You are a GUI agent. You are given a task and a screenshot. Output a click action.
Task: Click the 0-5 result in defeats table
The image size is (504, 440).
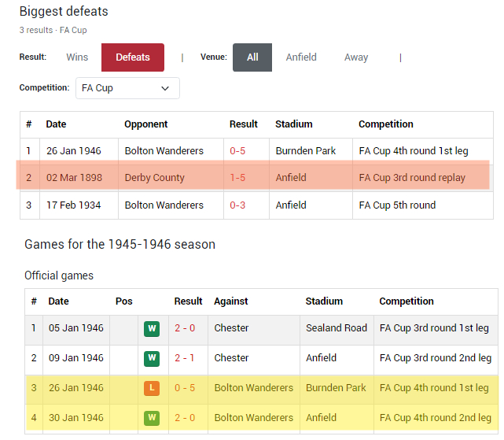coord(237,150)
